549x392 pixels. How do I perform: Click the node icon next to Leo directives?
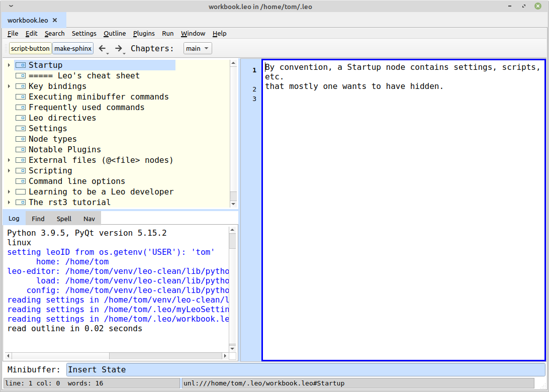20,118
